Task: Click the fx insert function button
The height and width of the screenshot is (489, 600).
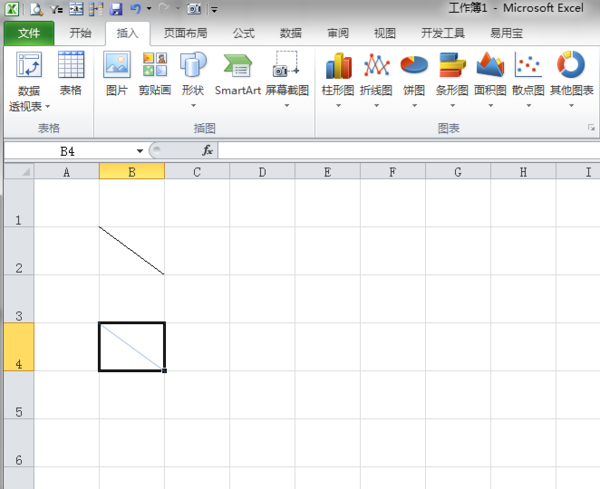Action: pos(208,150)
